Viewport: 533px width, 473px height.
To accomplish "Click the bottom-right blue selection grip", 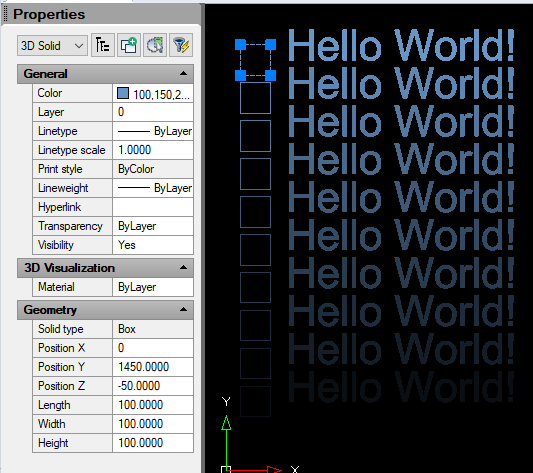I will pos(271,75).
